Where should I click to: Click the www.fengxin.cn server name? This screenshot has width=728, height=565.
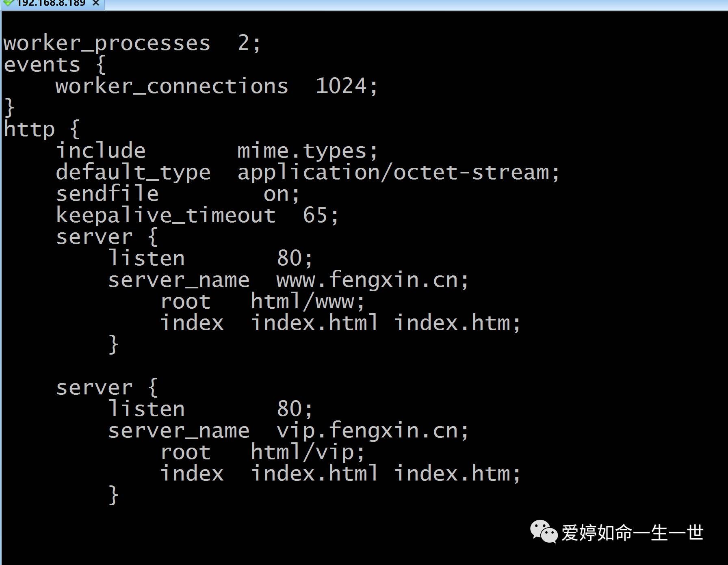coord(367,280)
